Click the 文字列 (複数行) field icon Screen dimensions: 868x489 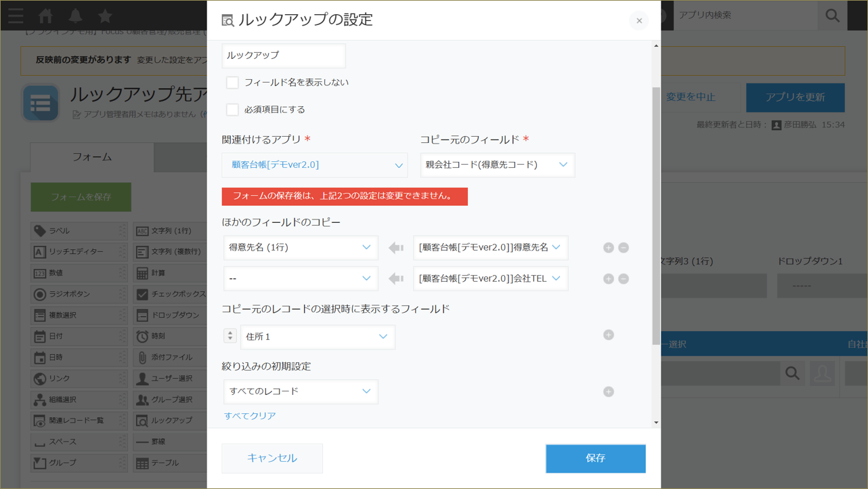click(x=142, y=252)
